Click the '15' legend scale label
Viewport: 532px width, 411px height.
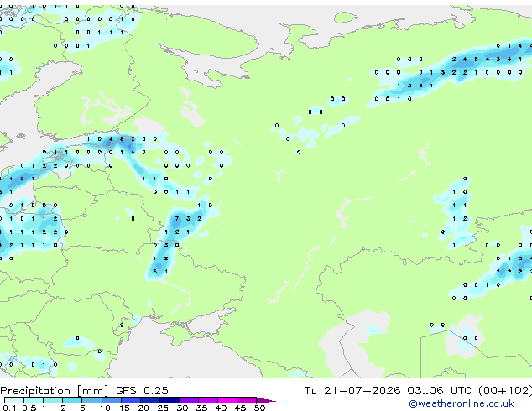(x=124, y=408)
